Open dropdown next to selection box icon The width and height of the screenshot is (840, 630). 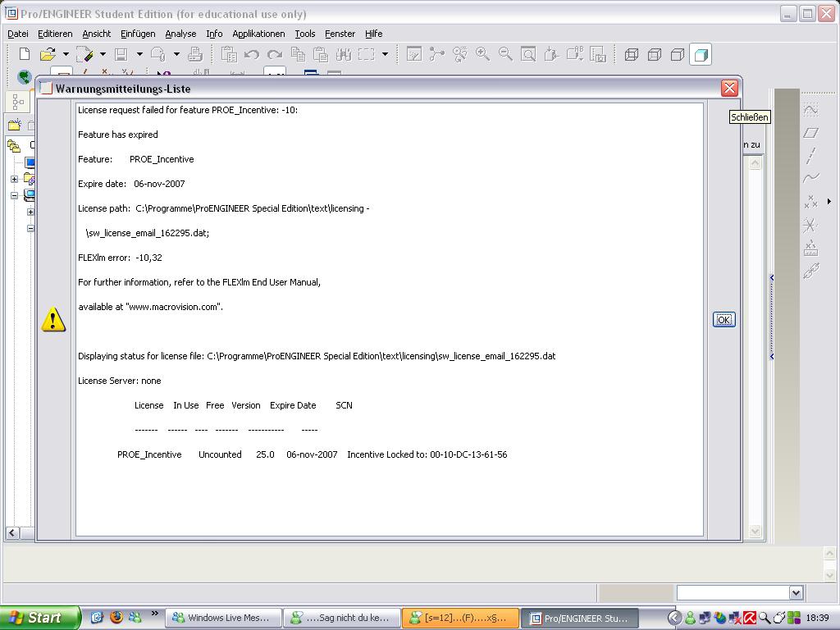[385, 54]
